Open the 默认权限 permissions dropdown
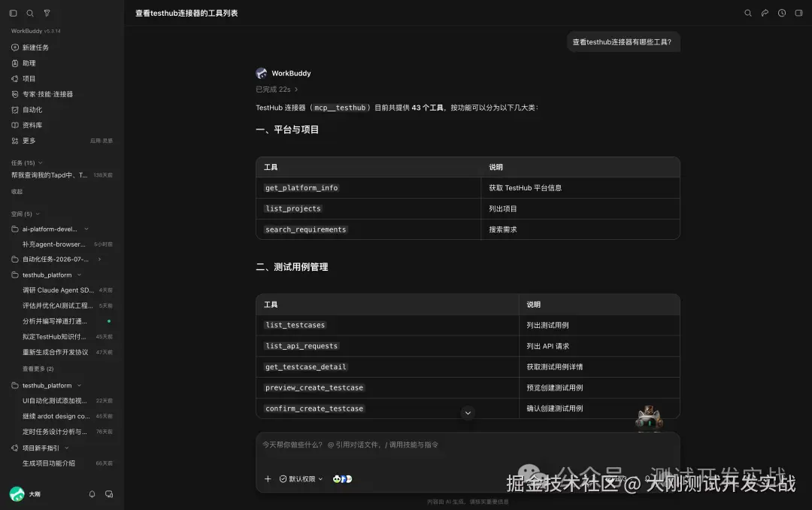This screenshot has width=812, height=510. (301, 479)
